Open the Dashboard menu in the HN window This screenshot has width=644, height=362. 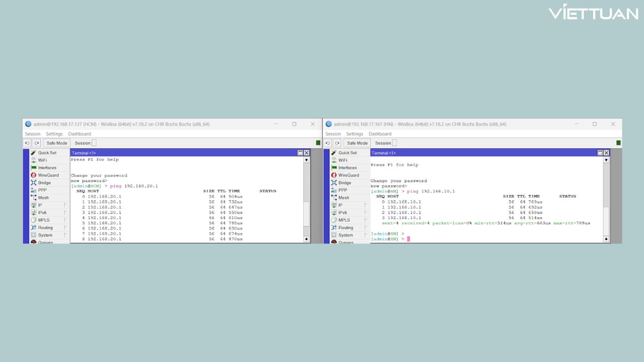tap(380, 134)
